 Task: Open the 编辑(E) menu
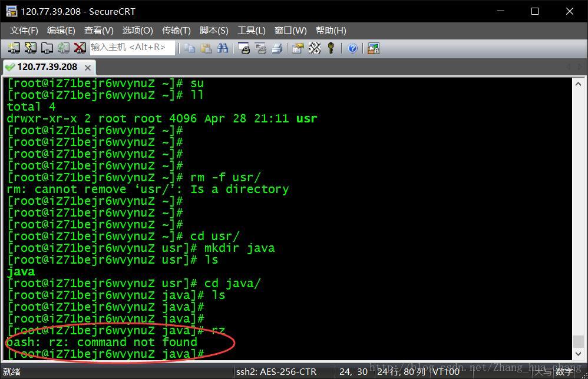(x=61, y=31)
